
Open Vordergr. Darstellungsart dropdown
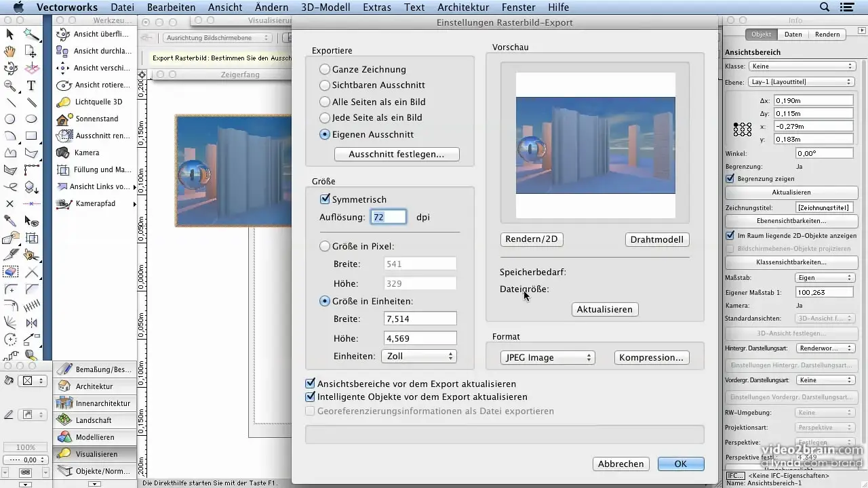coord(825,380)
